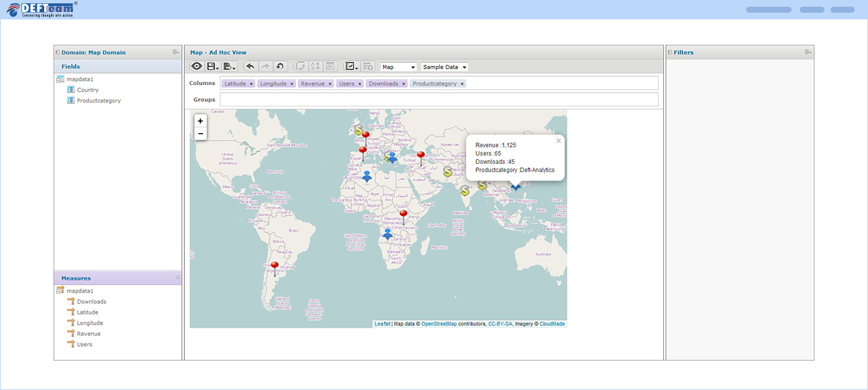Click into the Groups input field

439,100
